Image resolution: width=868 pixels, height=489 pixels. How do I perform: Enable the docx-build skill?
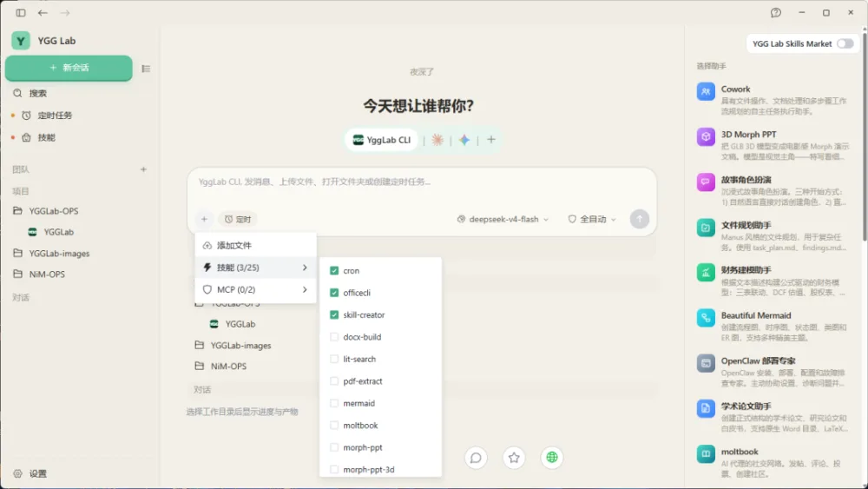334,337
